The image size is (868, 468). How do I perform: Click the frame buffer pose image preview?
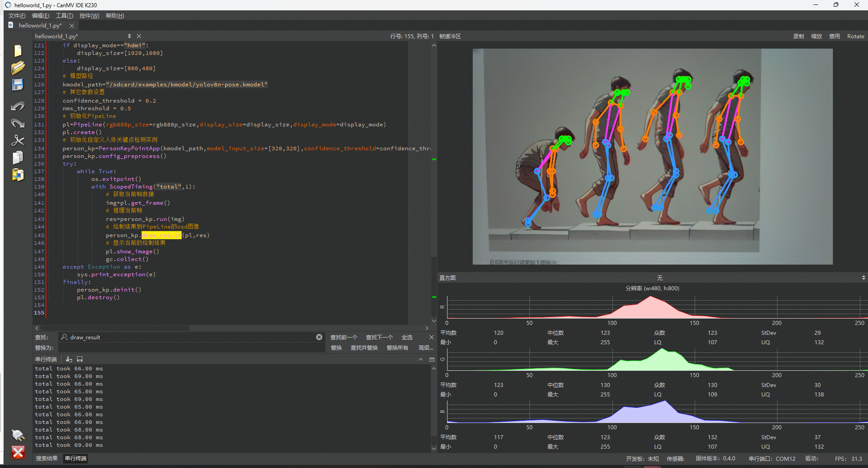[x=652, y=157]
